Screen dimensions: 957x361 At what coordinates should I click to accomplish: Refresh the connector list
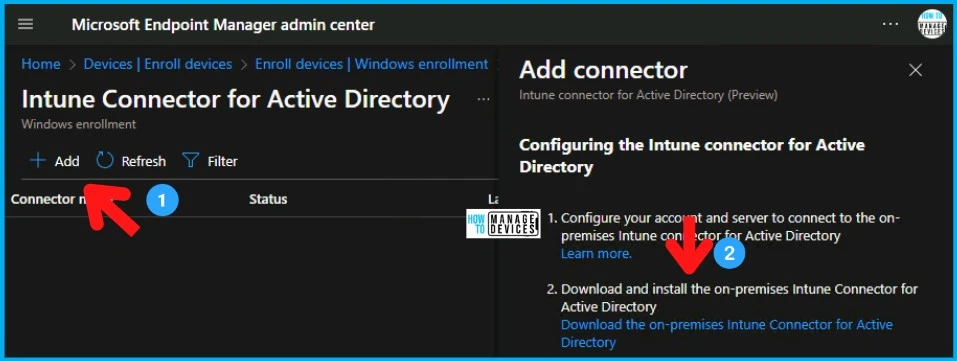click(131, 161)
